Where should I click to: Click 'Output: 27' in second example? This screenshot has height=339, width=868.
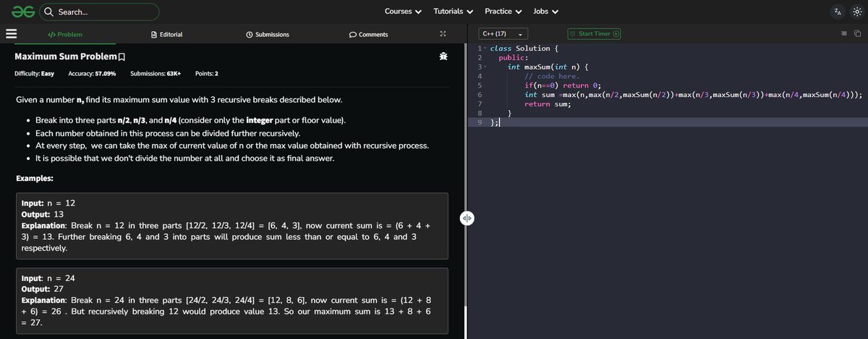point(44,288)
